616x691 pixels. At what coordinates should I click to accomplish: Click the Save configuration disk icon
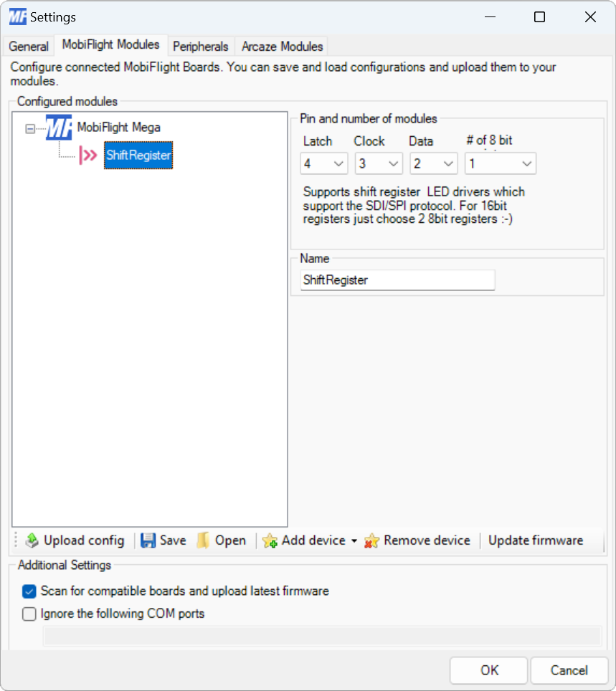(x=148, y=540)
